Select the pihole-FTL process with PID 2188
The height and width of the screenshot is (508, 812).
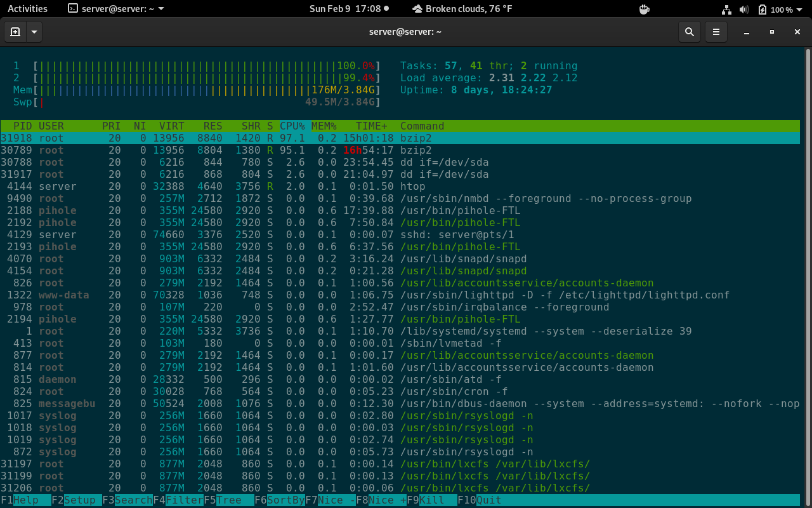400,210
